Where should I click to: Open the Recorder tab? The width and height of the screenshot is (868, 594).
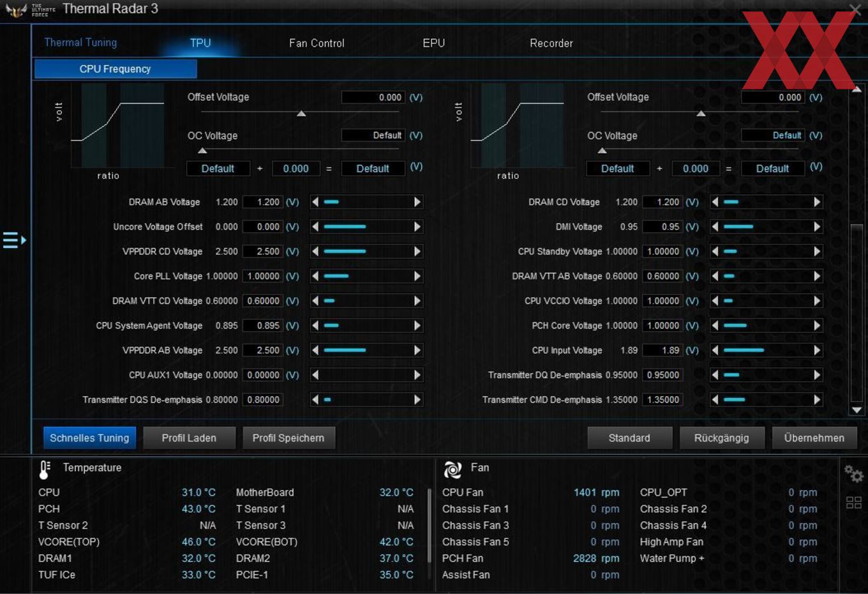tap(551, 43)
